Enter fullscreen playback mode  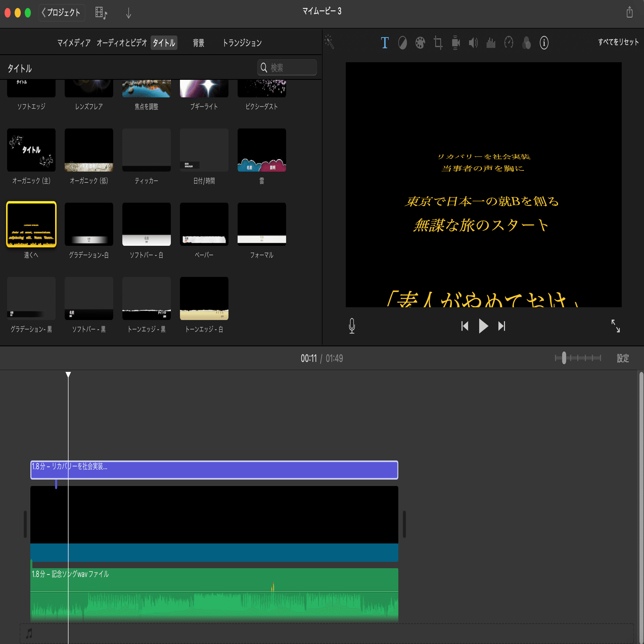click(616, 326)
